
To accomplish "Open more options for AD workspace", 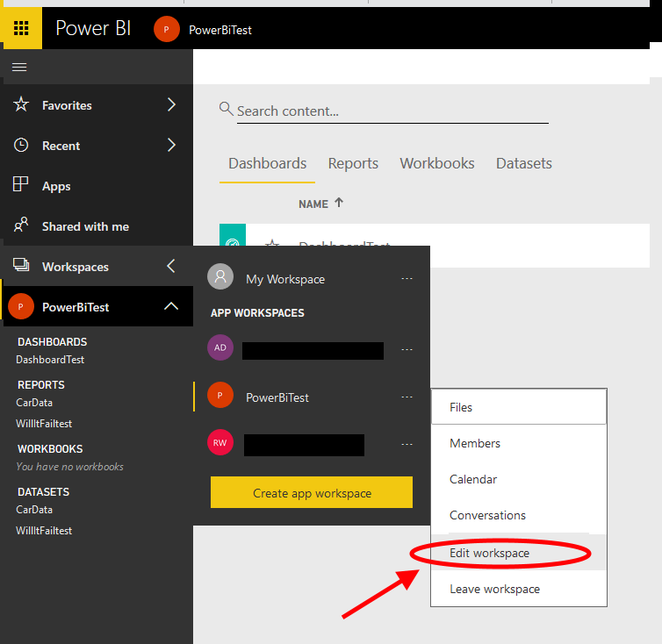I will [407, 349].
